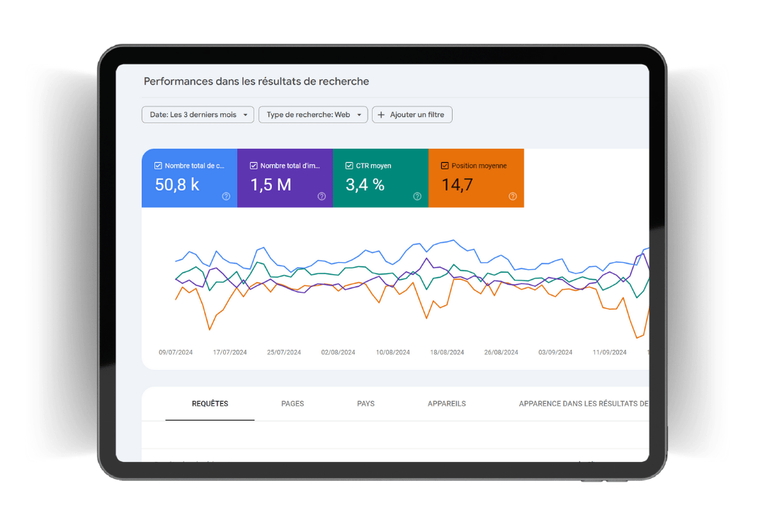Viewport: 765px width, 532px height.
Task: Go to the APPAREILS tab
Action: [x=447, y=404]
